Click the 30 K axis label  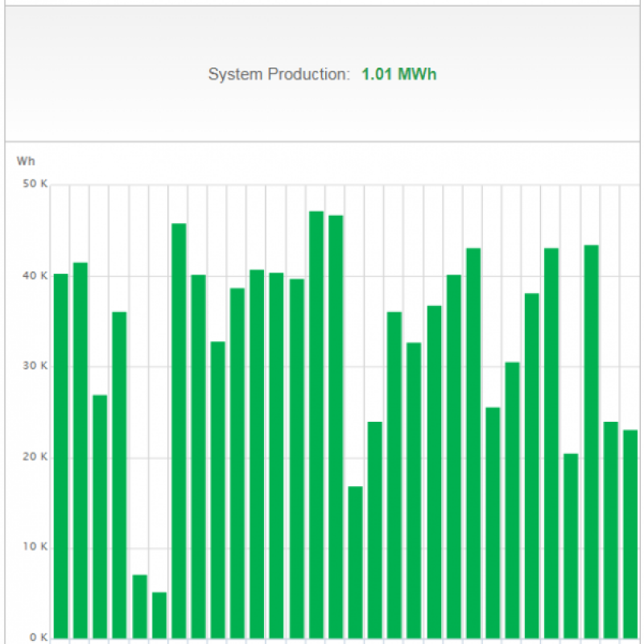35,365
